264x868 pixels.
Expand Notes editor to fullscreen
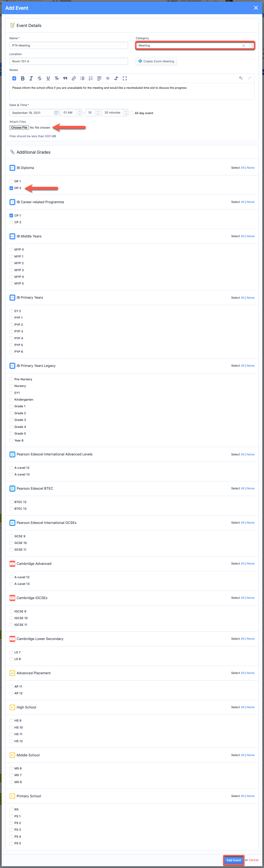pos(125,79)
